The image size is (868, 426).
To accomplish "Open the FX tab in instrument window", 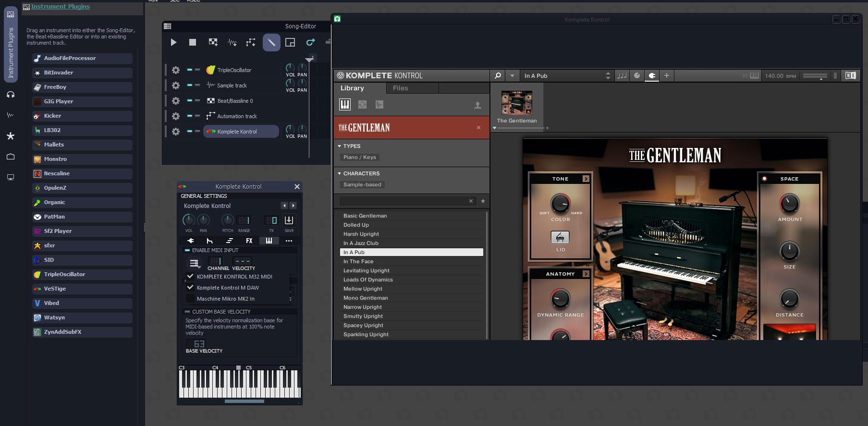I will 249,241.
